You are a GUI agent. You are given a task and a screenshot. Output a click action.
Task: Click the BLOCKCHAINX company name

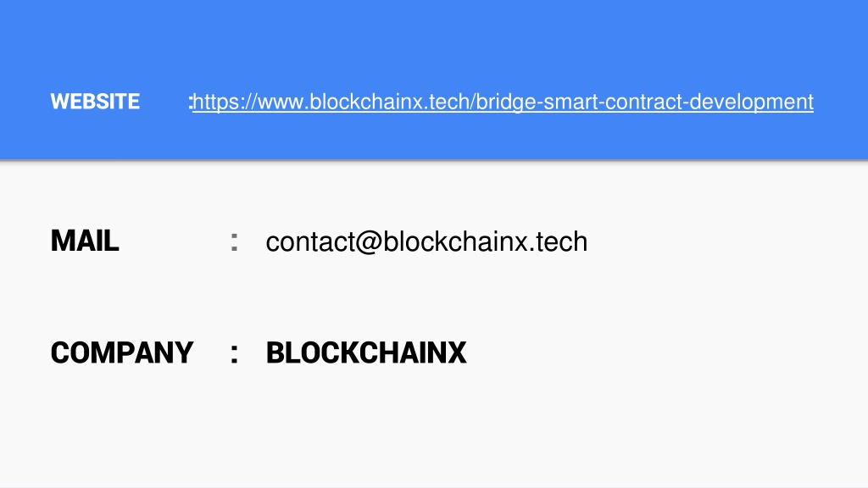click(x=366, y=353)
